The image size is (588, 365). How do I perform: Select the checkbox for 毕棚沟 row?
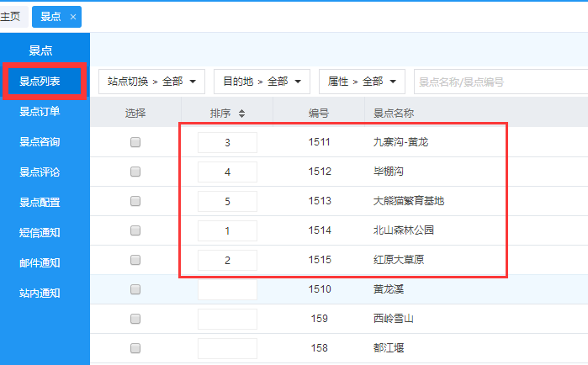point(135,172)
